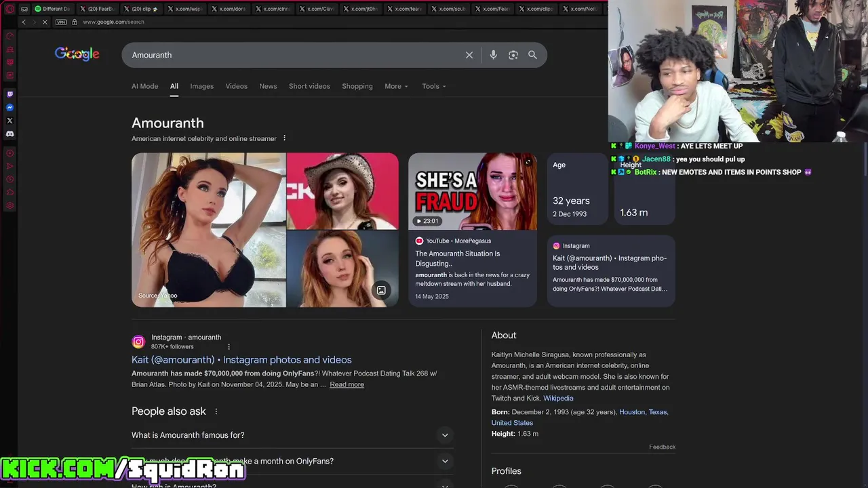Open 'The Amouranth Situation Is Disgusting' title

click(x=458, y=258)
